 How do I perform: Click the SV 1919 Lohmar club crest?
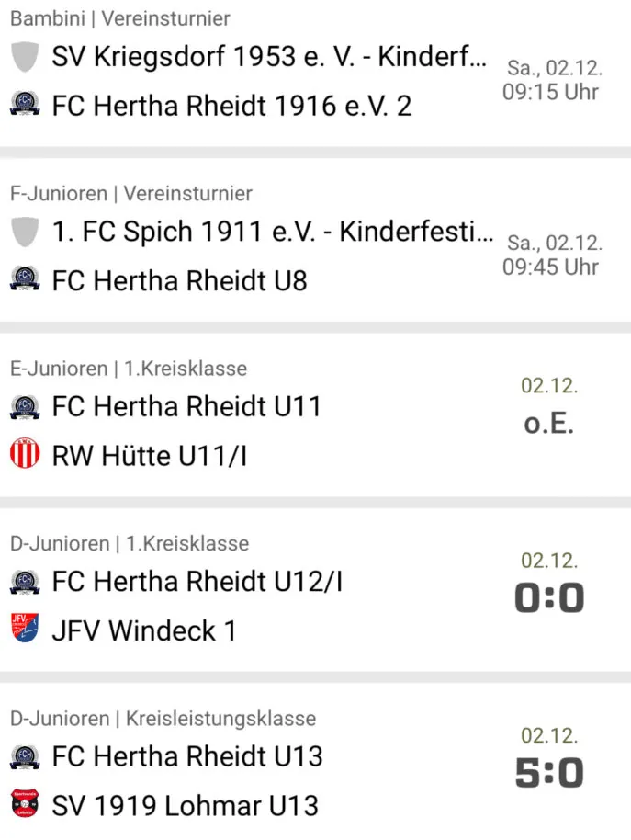point(25,803)
